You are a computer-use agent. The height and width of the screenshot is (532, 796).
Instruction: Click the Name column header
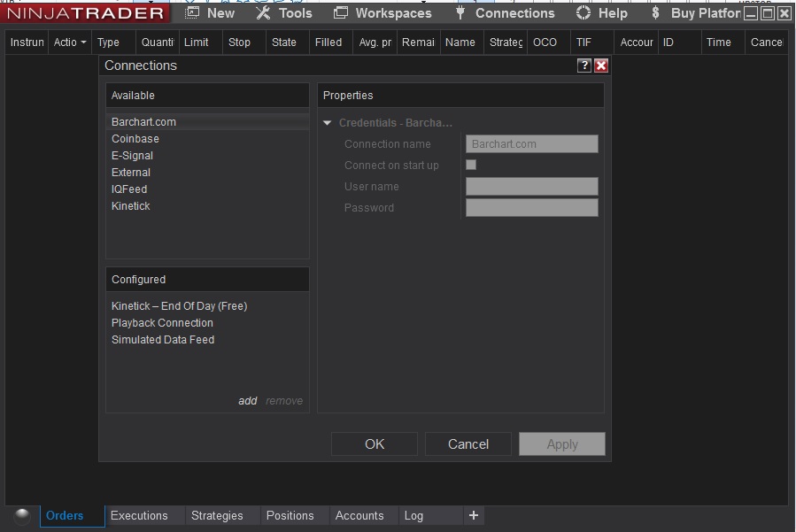click(x=461, y=42)
